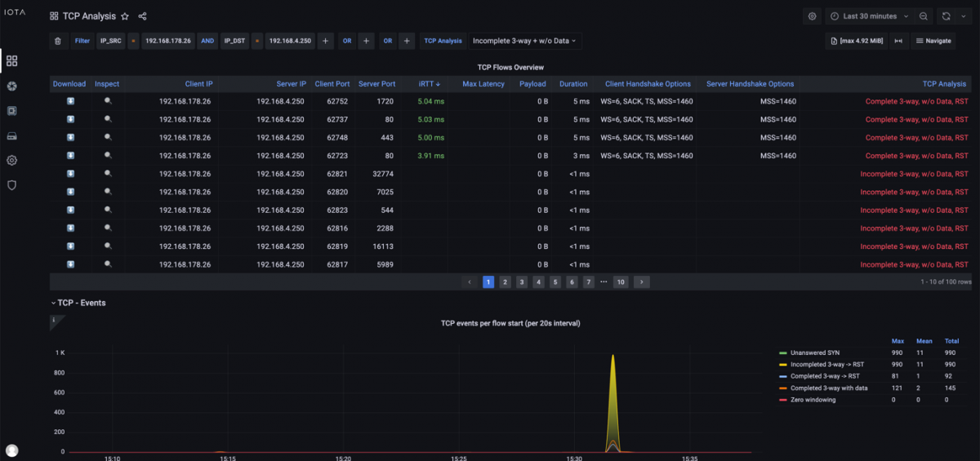Open the TCP Analysis filter dropdown
This screenshot has width=980, height=461.
pos(524,41)
